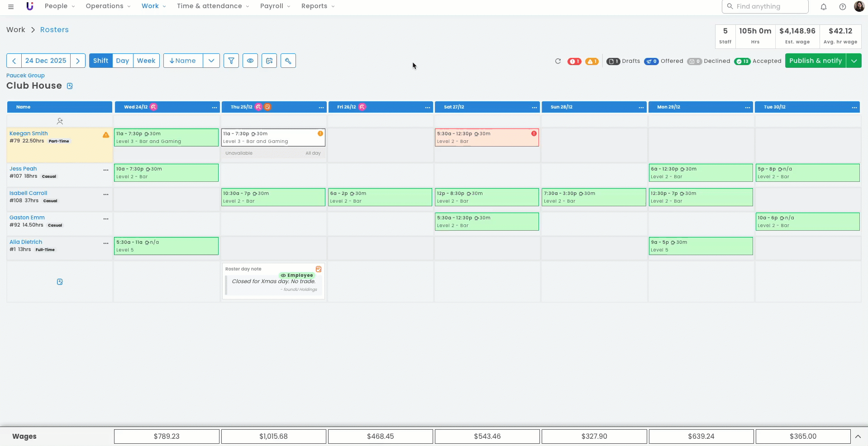
Task: Open the Name sort dropdown chevron
Action: (x=211, y=61)
